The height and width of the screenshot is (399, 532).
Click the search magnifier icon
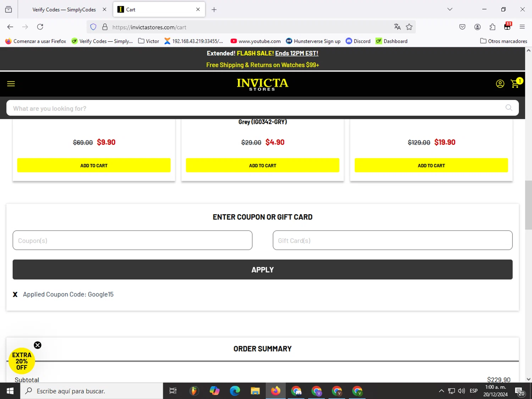[x=509, y=108]
